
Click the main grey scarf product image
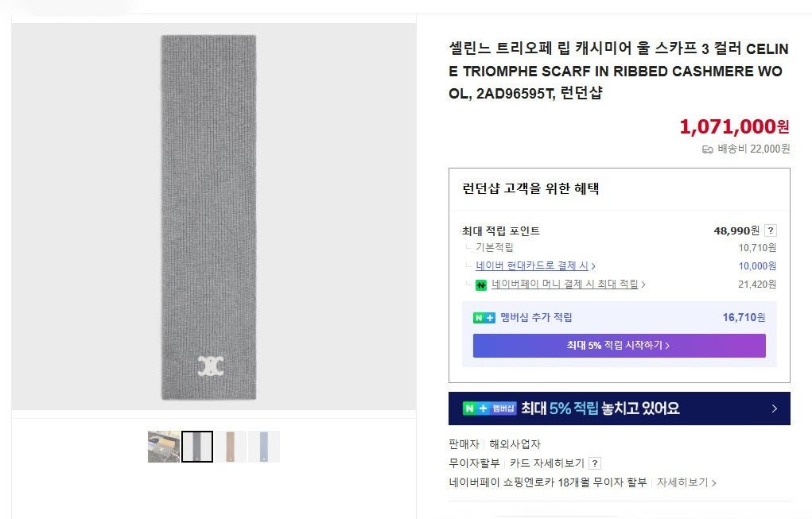click(x=208, y=217)
